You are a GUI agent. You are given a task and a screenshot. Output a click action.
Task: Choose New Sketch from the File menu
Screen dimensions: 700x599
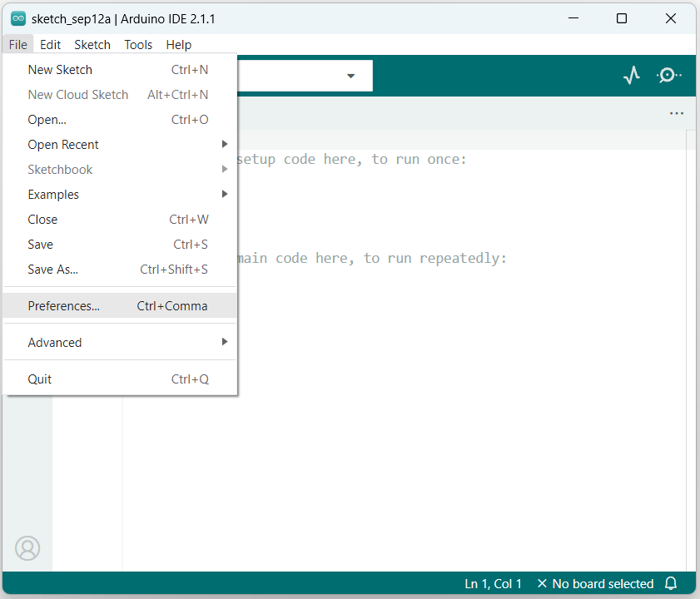pyautogui.click(x=60, y=69)
